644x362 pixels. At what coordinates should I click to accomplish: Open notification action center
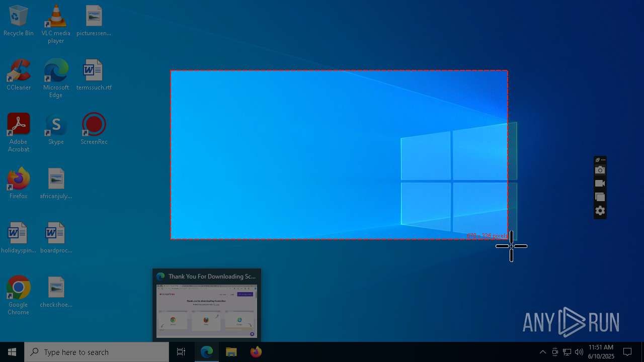[x=627, y=352]
